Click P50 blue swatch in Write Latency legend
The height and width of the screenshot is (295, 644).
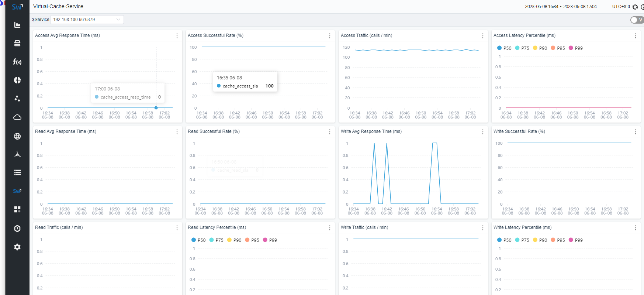[499, 240]
